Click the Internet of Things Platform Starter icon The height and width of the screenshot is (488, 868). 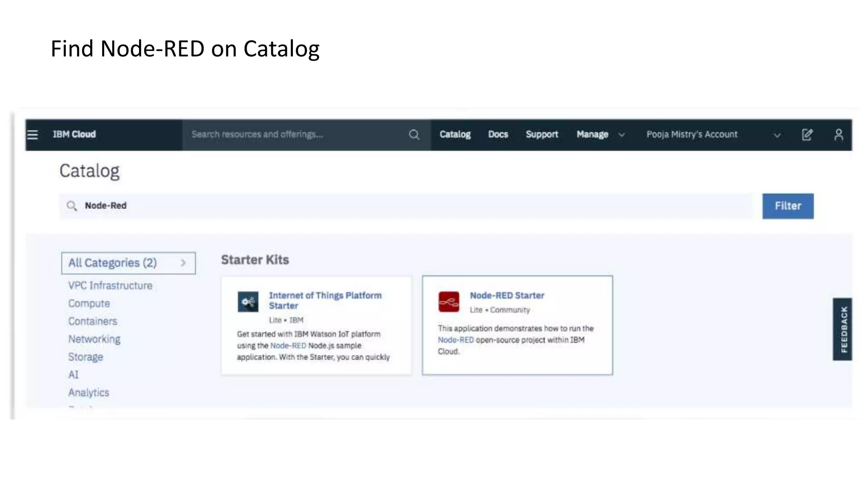tap(248, 302)
